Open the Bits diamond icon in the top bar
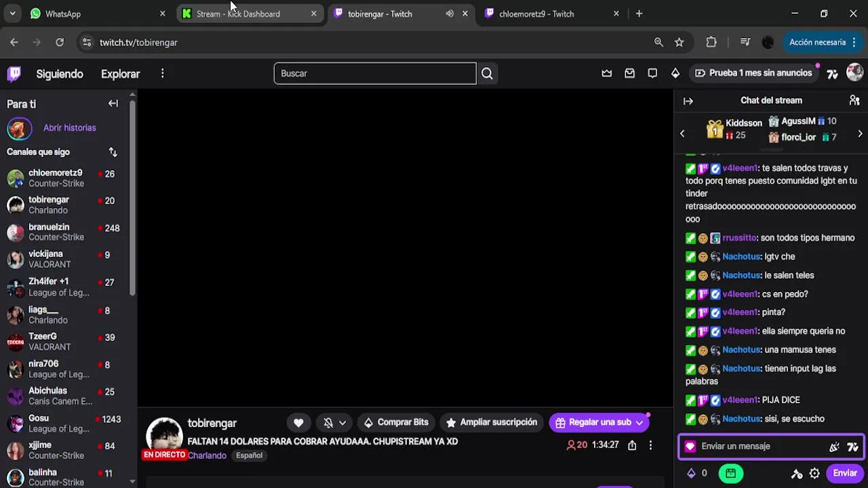868x488 pixels. tap(675, 73)
